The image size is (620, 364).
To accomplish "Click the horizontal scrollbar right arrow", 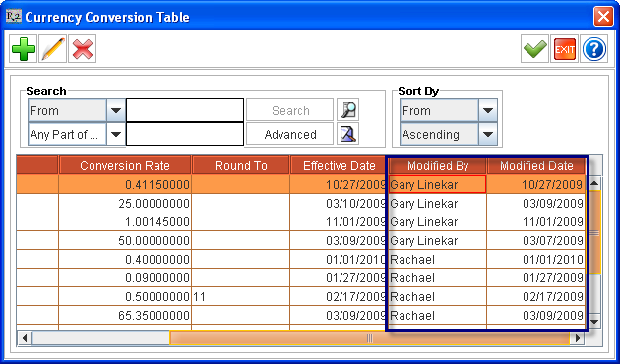I will coord(578,337).
